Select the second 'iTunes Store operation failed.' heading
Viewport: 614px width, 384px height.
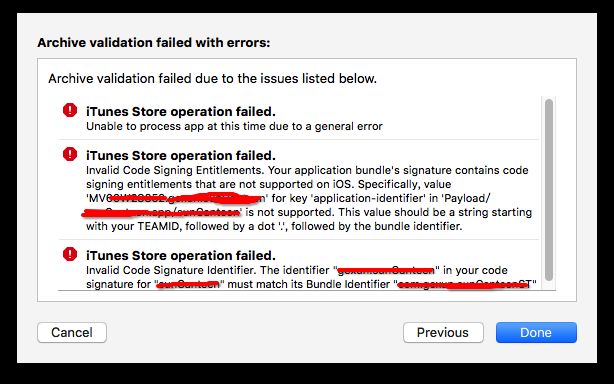tap(181, 155)
